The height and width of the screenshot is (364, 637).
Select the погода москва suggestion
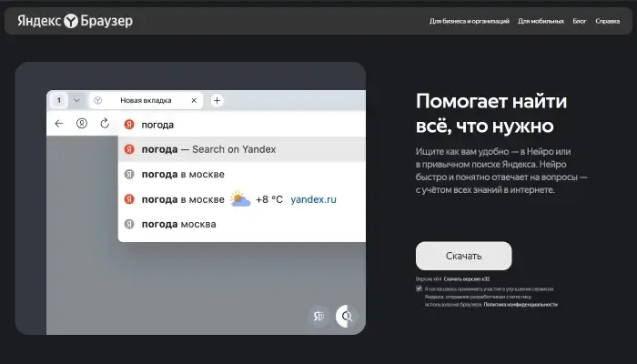[242, 224]
